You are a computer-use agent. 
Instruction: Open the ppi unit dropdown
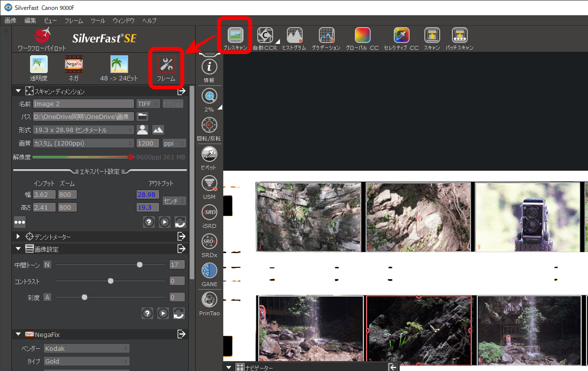click(x=174, y=143)
